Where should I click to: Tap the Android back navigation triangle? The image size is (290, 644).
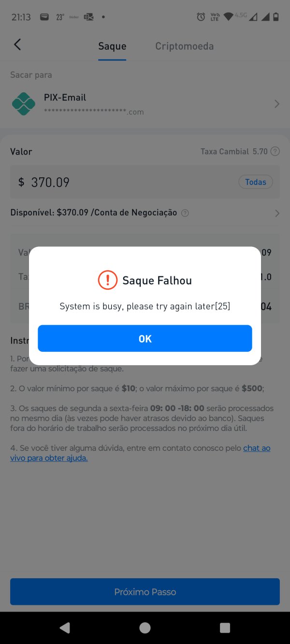coord(64,628)
